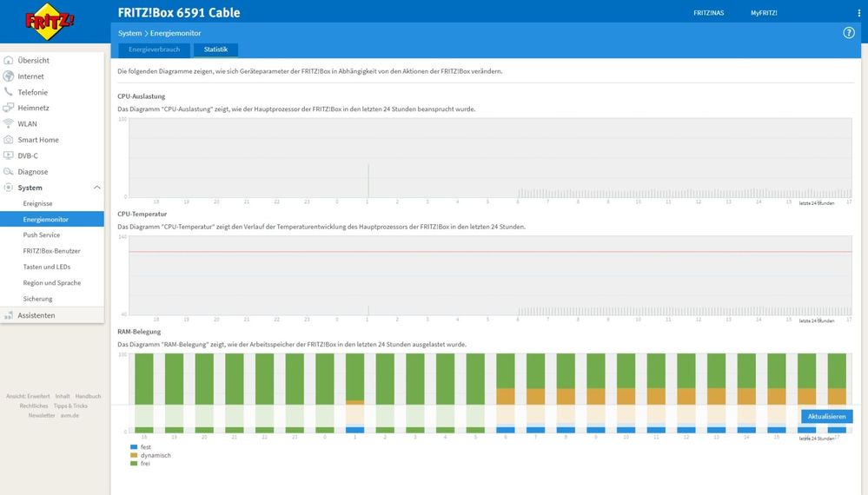The height and width of the screenshot is (495, 868).
Task: Open the FRITZ!NAS link
Action: pyautogui.click(x=709, y=13)
